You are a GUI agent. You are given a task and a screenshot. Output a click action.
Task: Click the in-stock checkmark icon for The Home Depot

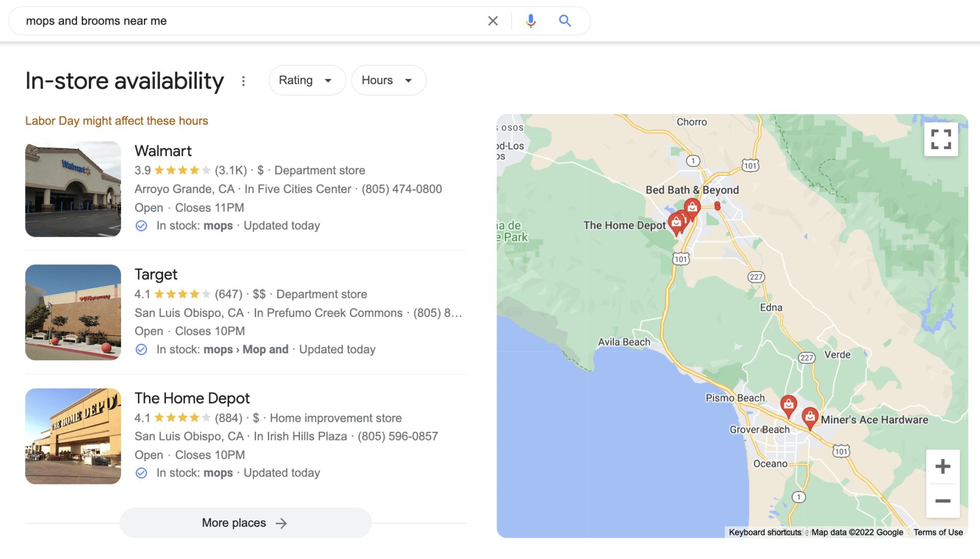(x=141, y=473)
